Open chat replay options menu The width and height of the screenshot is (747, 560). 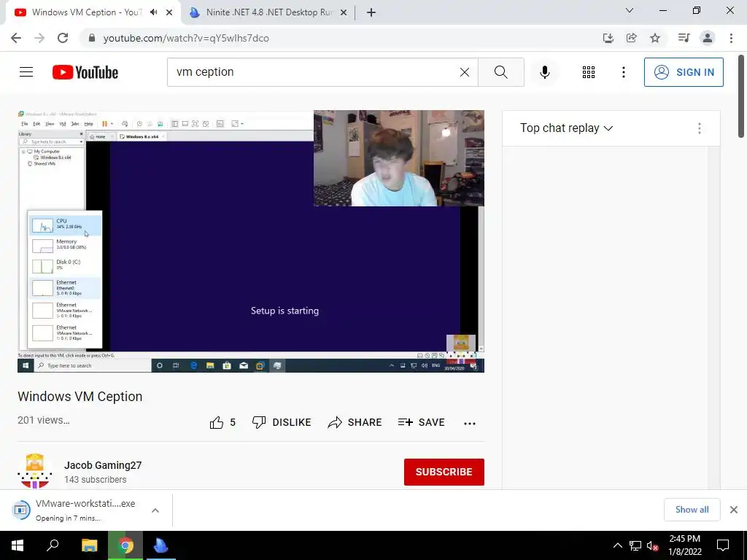[700, 128]
